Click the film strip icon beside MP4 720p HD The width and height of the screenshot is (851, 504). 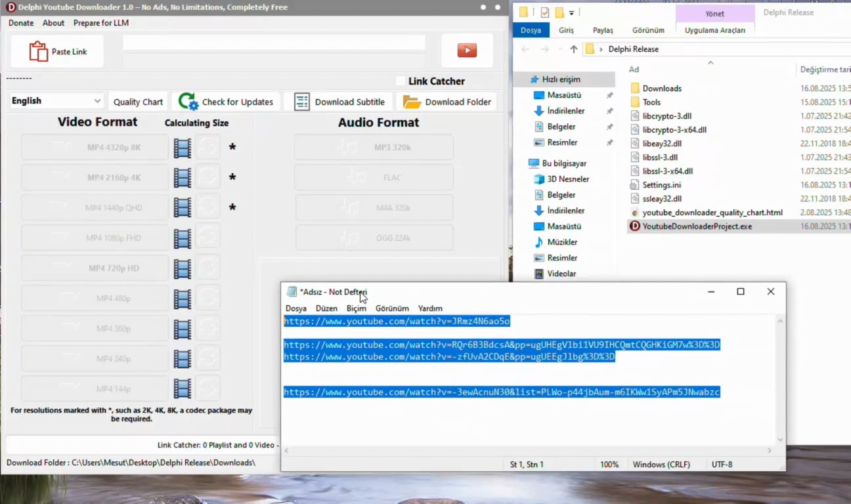[183, 268]
